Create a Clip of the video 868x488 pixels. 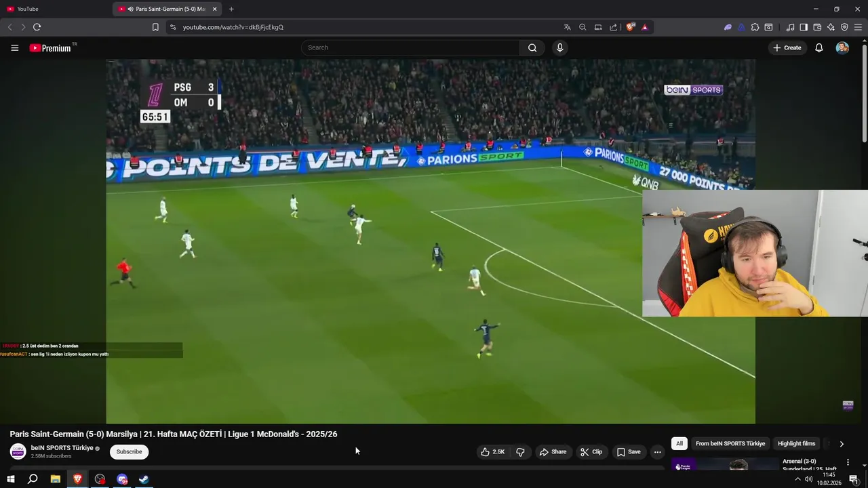(x=591, y=452)
